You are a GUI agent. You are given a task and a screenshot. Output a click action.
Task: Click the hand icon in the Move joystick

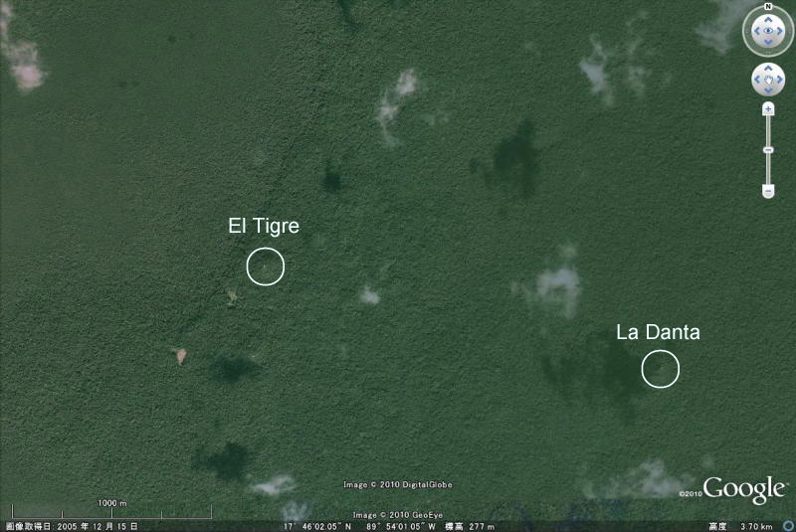click(x=768, y=78)
